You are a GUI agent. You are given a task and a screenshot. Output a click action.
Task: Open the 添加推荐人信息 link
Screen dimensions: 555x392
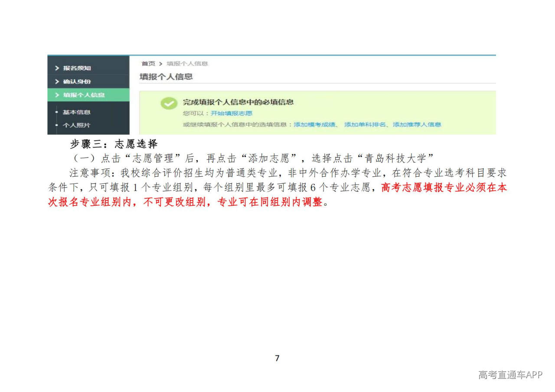pos(417,125)
